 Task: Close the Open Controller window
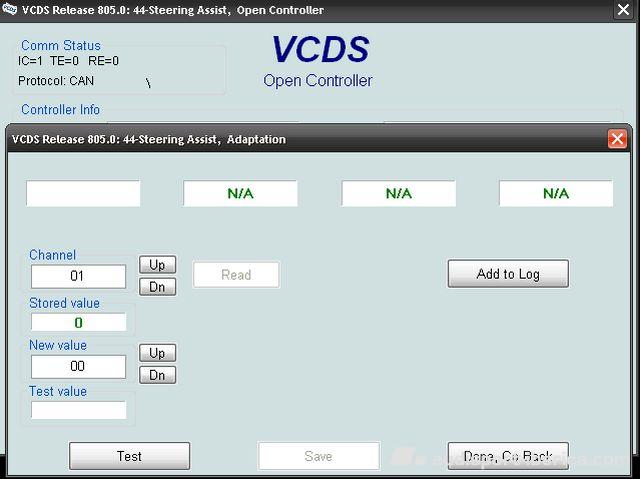pos(623,9)
